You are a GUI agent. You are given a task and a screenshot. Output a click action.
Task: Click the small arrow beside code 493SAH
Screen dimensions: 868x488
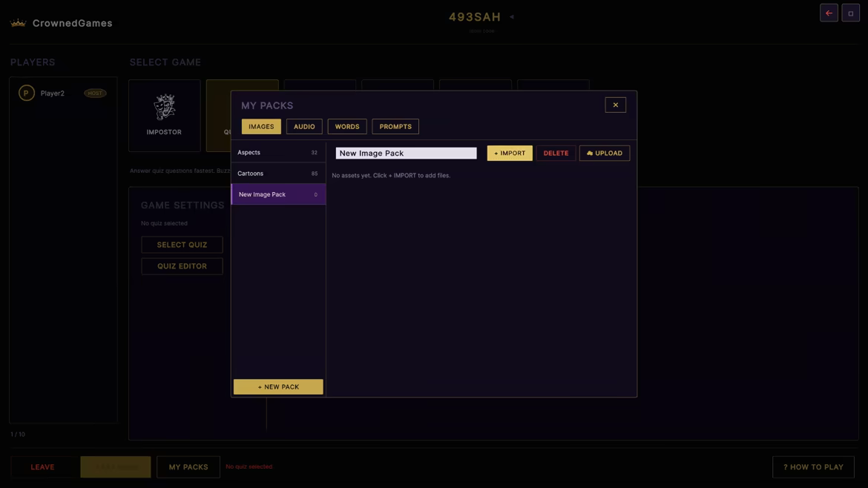coord(511,16)
